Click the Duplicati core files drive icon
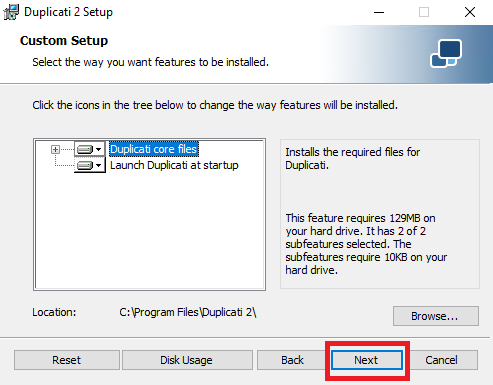 tap(84, 149)
